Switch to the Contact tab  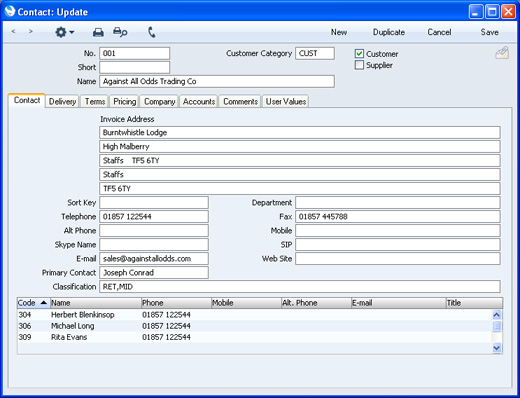[x=27, y=100]
